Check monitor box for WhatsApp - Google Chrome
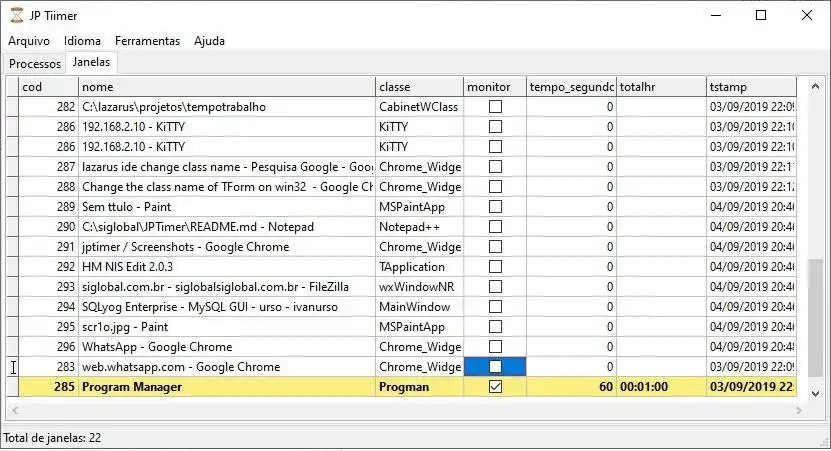The width and height of the screenshot is (831, 451). pyautogui.click(x=495, y=347)
